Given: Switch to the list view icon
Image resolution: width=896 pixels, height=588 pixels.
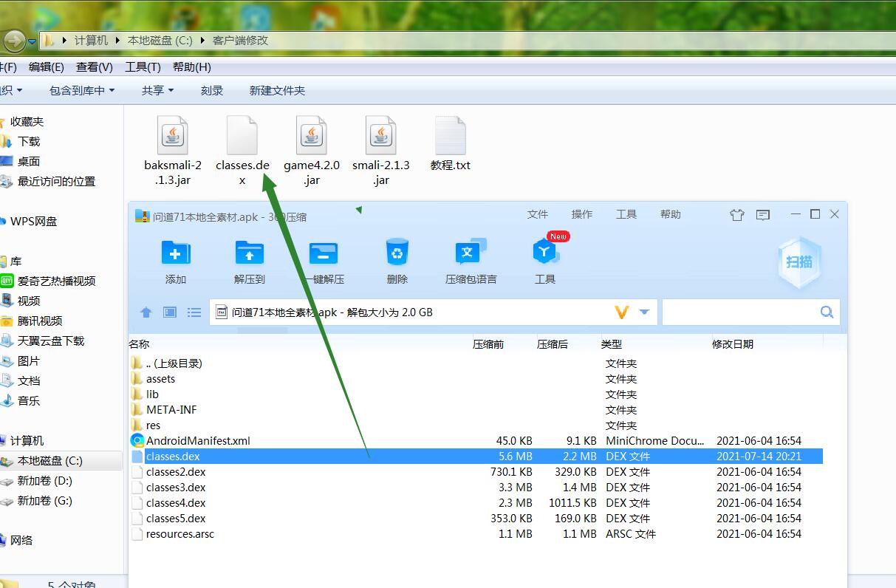Looking at the screenshot, I should [194, 312].
